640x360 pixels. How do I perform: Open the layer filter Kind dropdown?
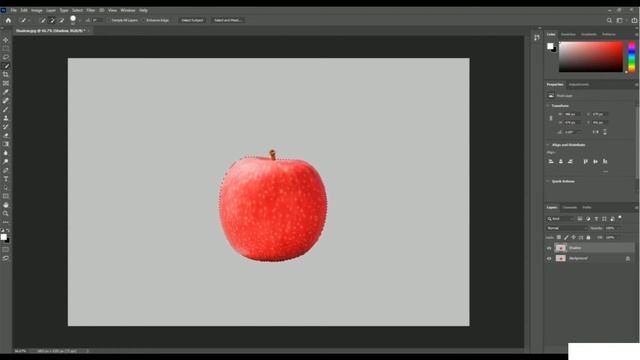[560, 219]
